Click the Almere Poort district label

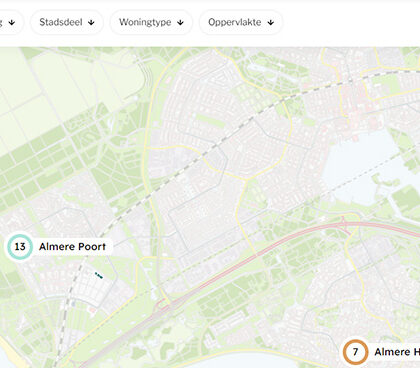click(72, 247)
